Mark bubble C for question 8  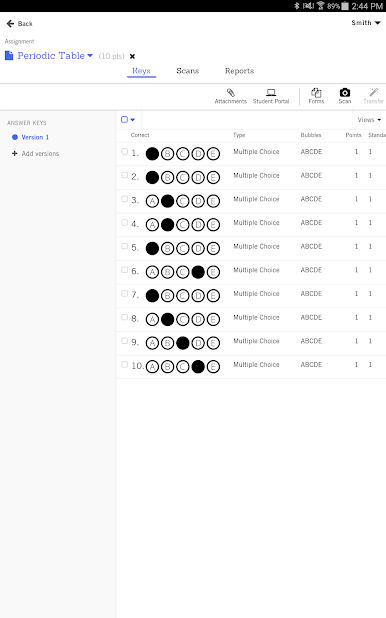click(x=183, y=319)
